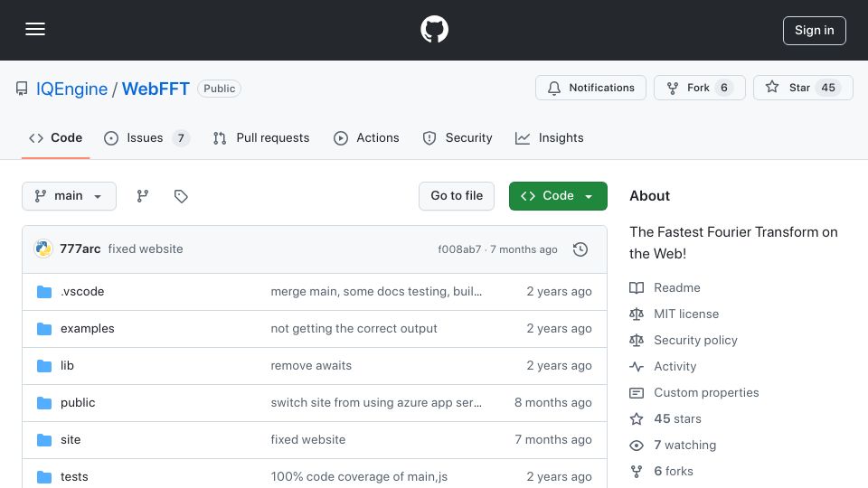This screenshot has width=868, height=488.
Task: Click the examples folder icon
Action: [44, 329]
